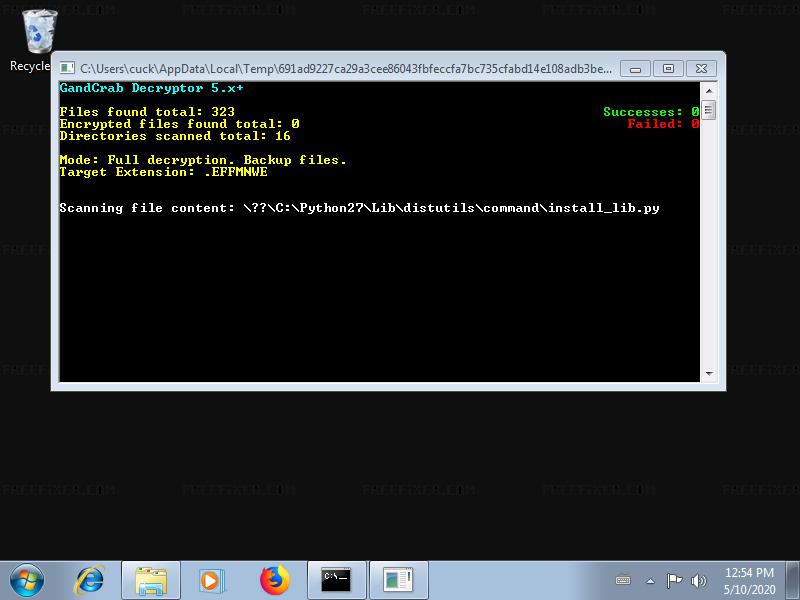Open Windows Explorer from the taskbar
The width and height of the screenshot is (800, 600).
151,581
